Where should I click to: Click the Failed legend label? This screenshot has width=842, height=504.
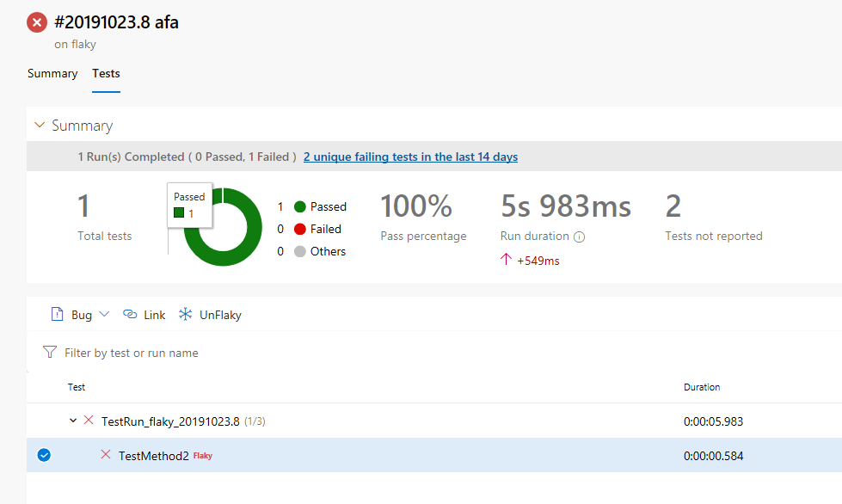click(325, 229)
